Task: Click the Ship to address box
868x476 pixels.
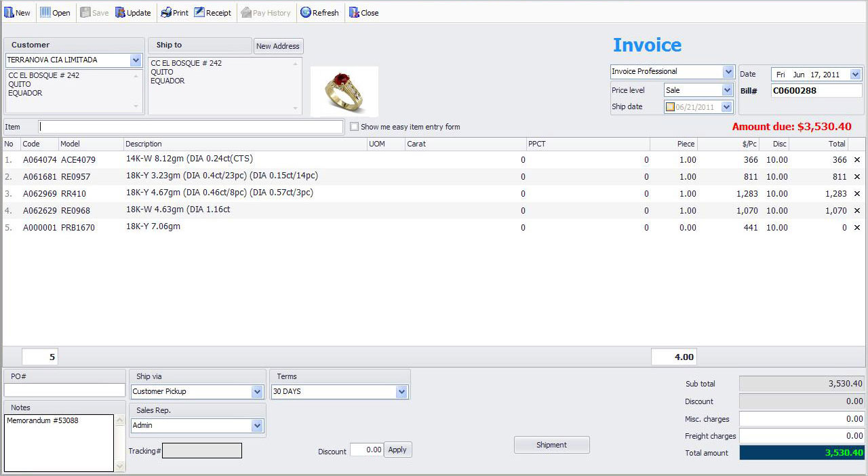Action: coord(225,85)
